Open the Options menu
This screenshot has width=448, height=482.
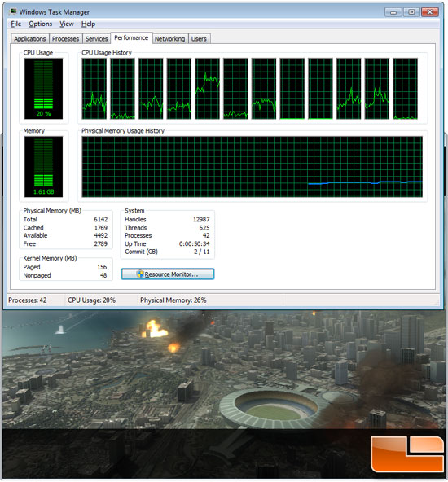click(40, 24)
